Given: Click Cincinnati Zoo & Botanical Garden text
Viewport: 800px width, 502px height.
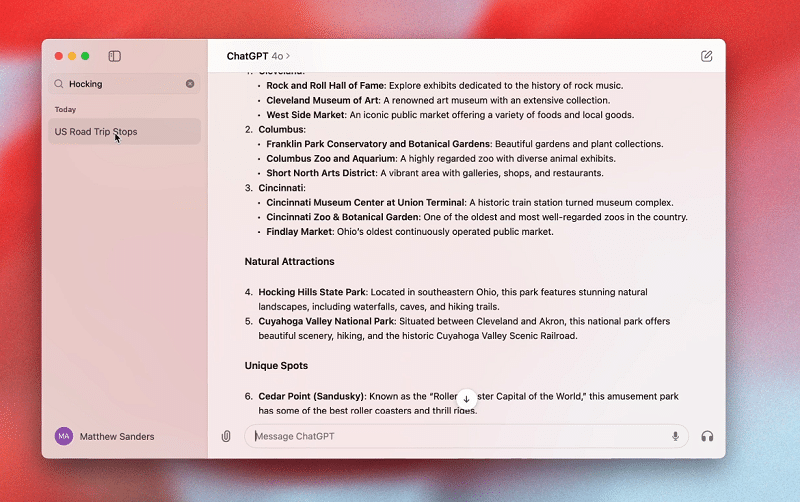Looking at the screenshot, I should click(x=342, y=217).
